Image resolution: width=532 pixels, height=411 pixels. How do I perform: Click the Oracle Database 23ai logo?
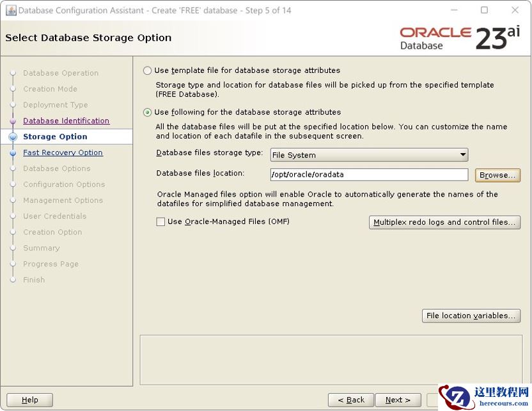pyautogui.click(x=460, y=38)
